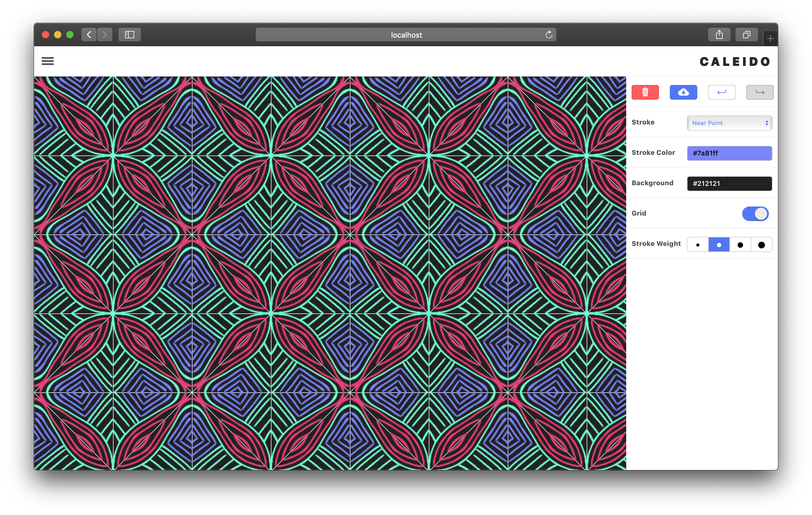
Task: Select the largest stroke weight dot
Action: coord(761,245)
